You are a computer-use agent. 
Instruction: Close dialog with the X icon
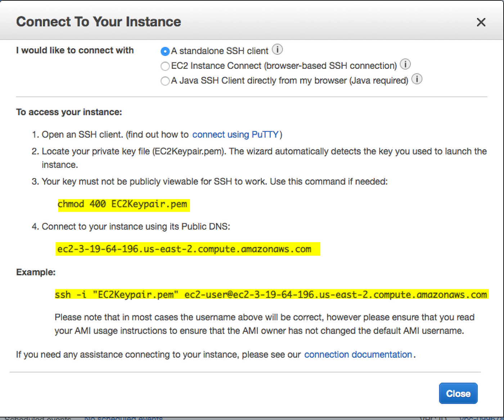[481, 22]
